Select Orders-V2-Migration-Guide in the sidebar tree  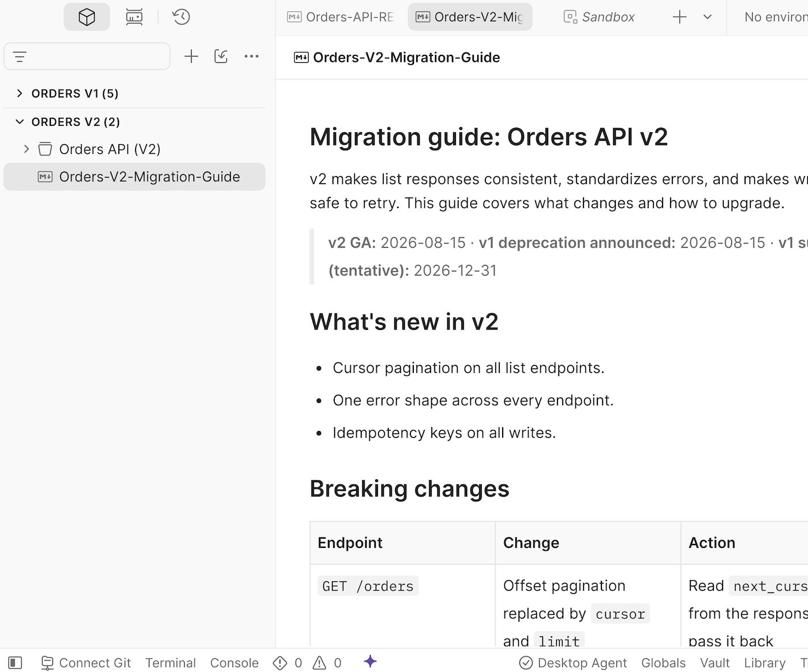tap(134, 177)
